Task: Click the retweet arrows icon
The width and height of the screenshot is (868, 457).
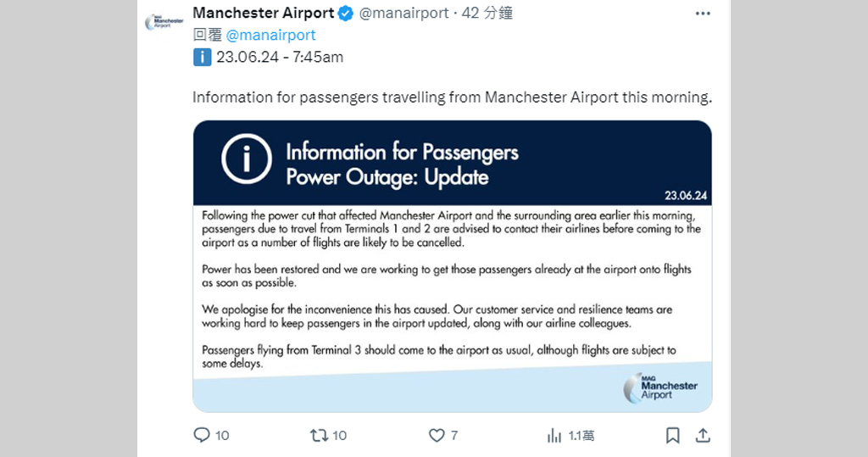Action: coord(319,435)
